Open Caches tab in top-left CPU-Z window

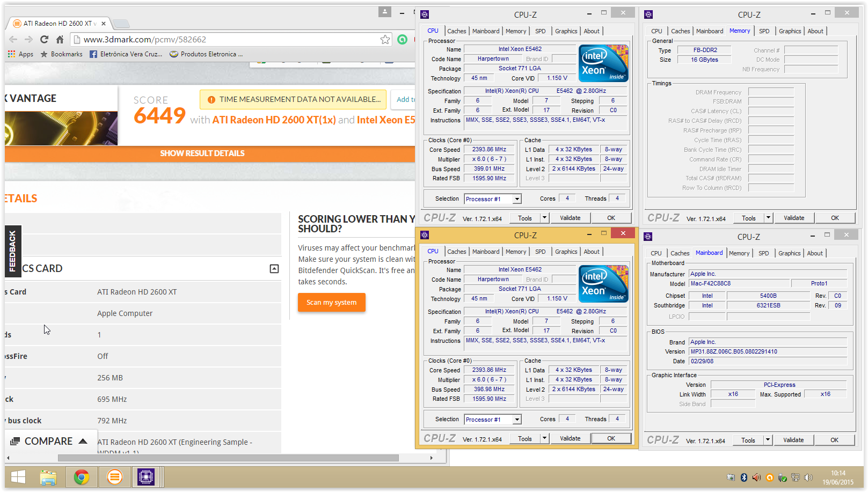[456, 31]
